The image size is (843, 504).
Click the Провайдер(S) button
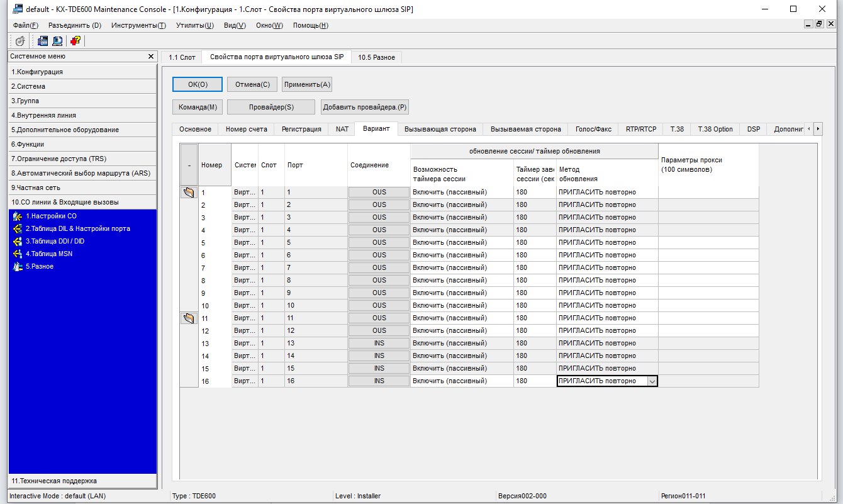pyautogui.click(x=271, y=107)
